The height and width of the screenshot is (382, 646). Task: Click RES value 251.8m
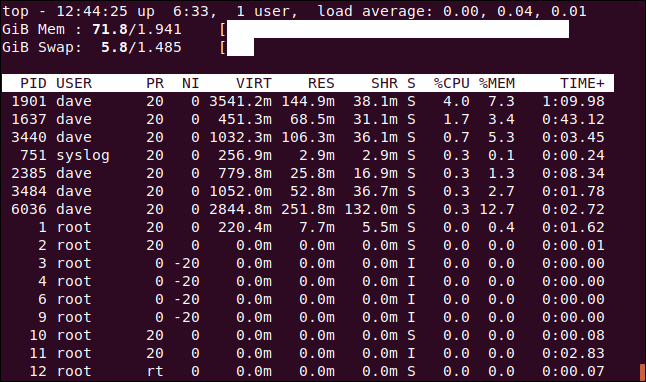coord(308,209)
